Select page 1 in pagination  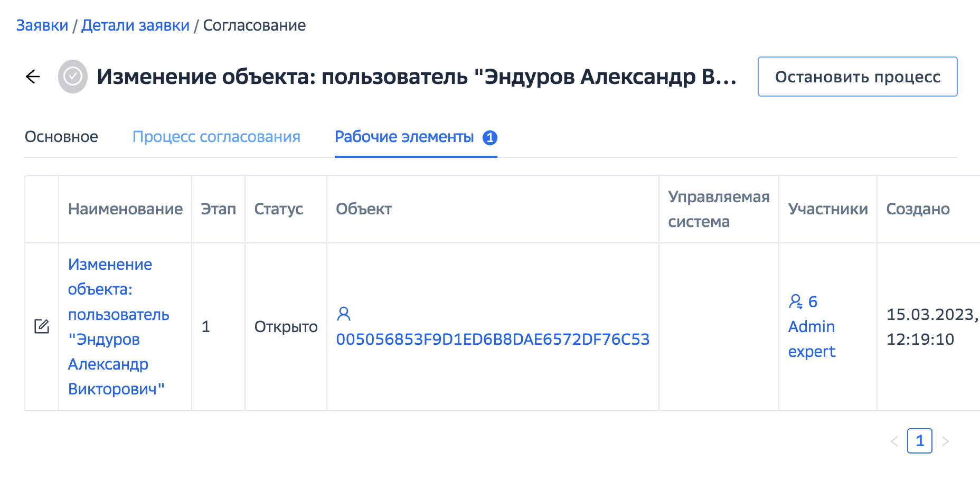tap(920, 441)
